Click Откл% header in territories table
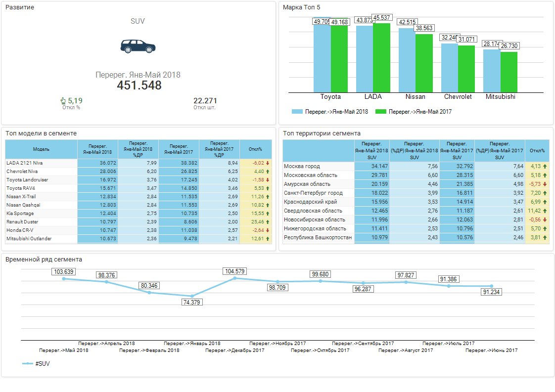 coord(537,151)
